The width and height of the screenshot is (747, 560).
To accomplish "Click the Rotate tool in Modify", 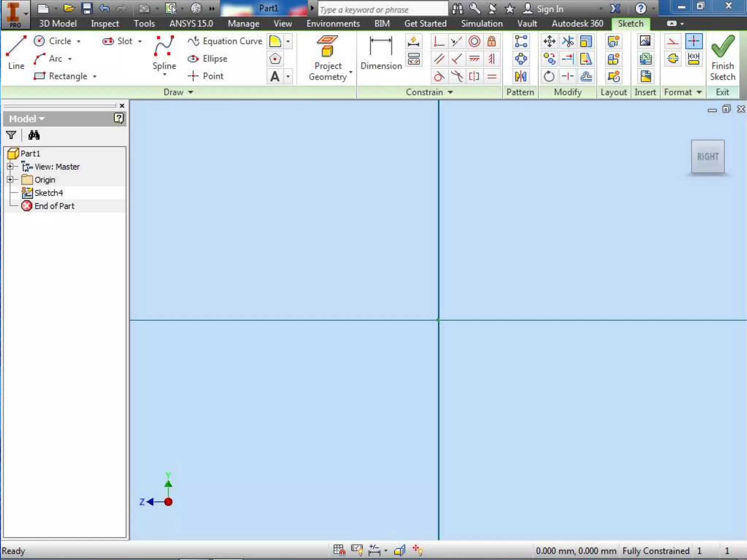I will 549,77.
